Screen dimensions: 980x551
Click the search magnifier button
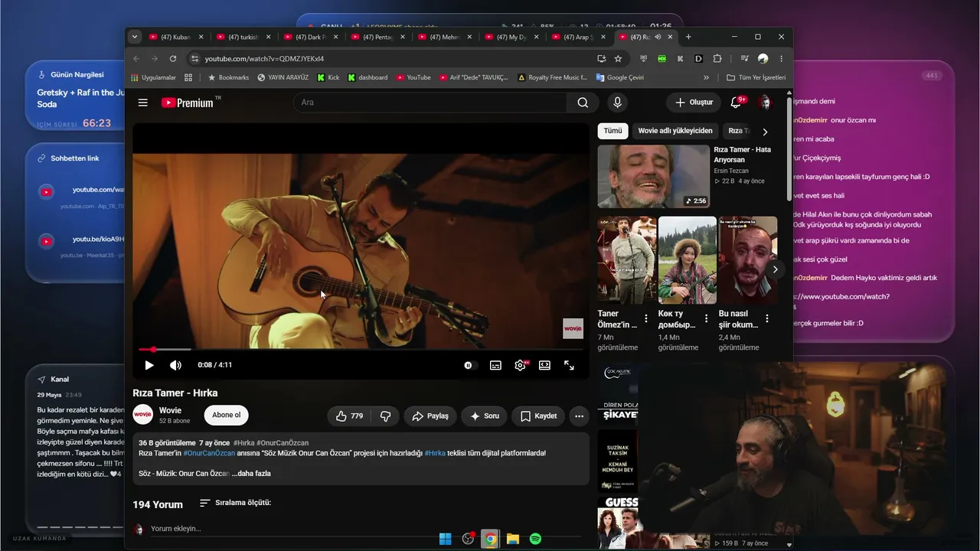(x=583, y=103)
